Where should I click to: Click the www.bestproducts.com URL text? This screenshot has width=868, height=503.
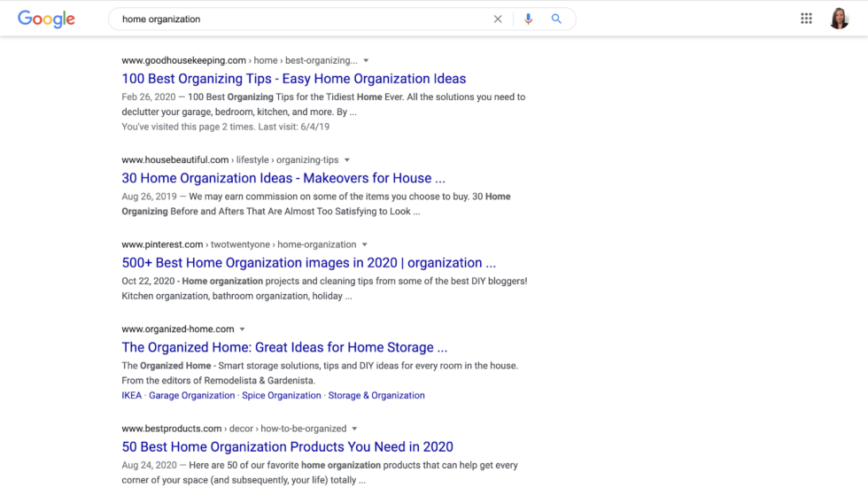tap(172, 429)
